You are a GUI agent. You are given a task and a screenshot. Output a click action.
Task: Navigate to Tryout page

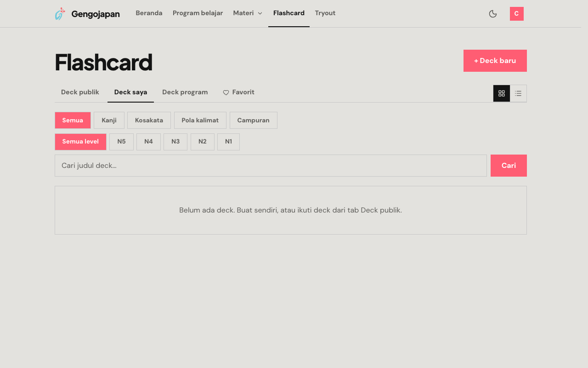[325, 13]
